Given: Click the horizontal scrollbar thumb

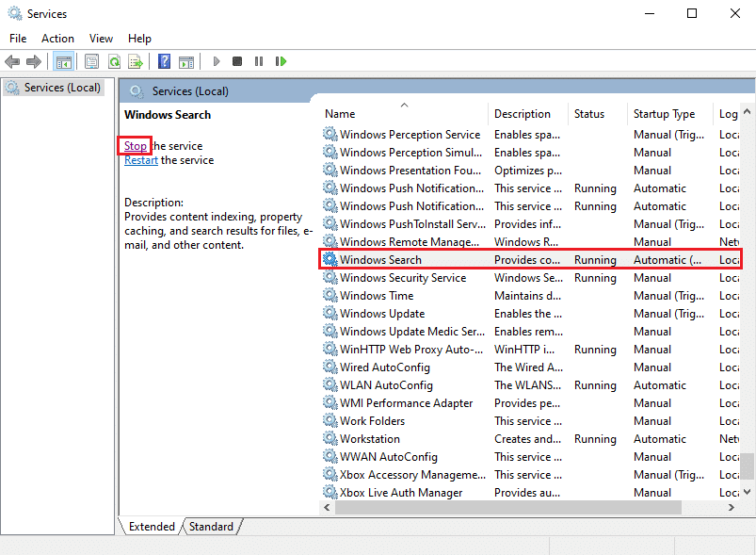Looking at the screenshot, I should coord(508,507).
